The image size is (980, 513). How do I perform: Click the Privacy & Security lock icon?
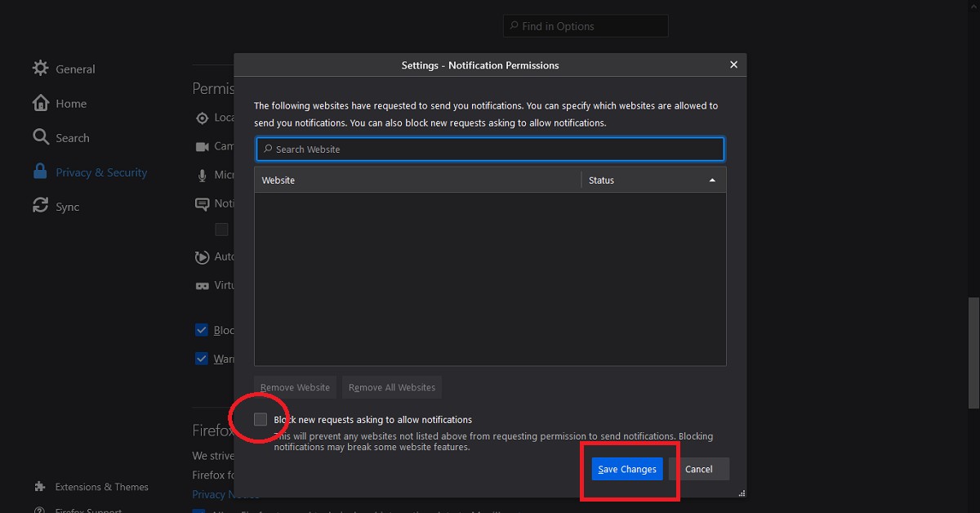pyautogui.click(x=40, y=172)
